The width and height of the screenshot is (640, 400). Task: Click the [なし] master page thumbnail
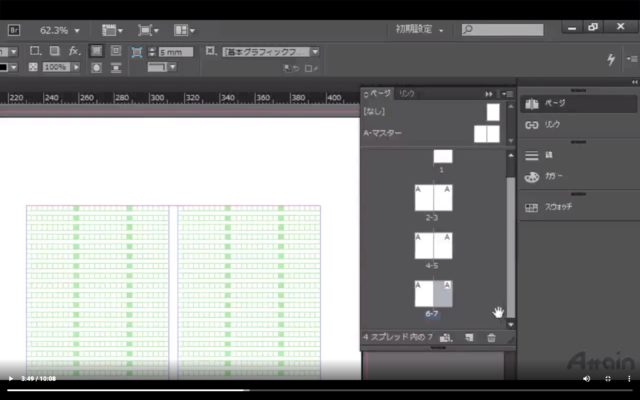(x=493, y=112)
